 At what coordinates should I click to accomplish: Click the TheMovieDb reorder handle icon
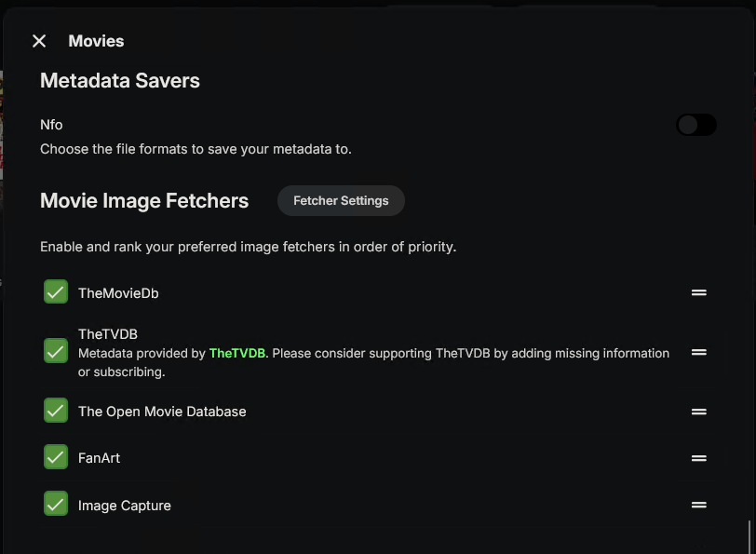click(x=699, y=292)
